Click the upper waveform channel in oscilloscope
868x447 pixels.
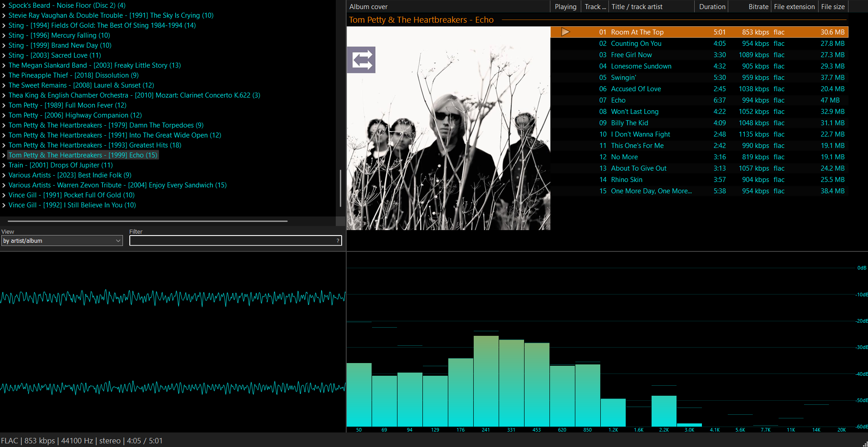click(x=173, y=298)
